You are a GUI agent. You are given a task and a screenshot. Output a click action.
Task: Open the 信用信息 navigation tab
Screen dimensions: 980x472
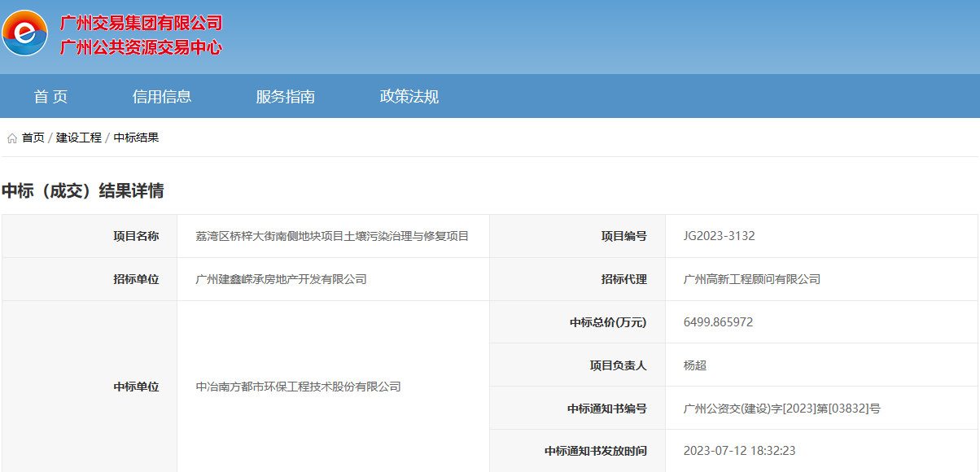(162, 97)
